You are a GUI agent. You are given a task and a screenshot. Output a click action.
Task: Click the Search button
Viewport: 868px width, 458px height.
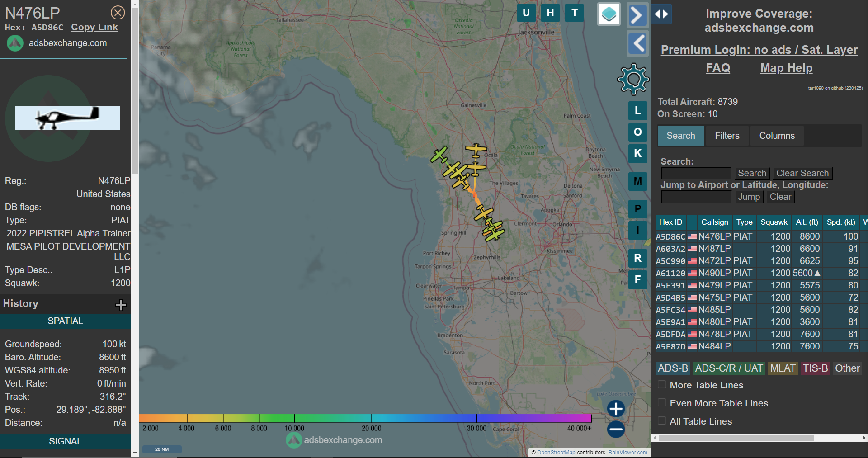point(752,173)
